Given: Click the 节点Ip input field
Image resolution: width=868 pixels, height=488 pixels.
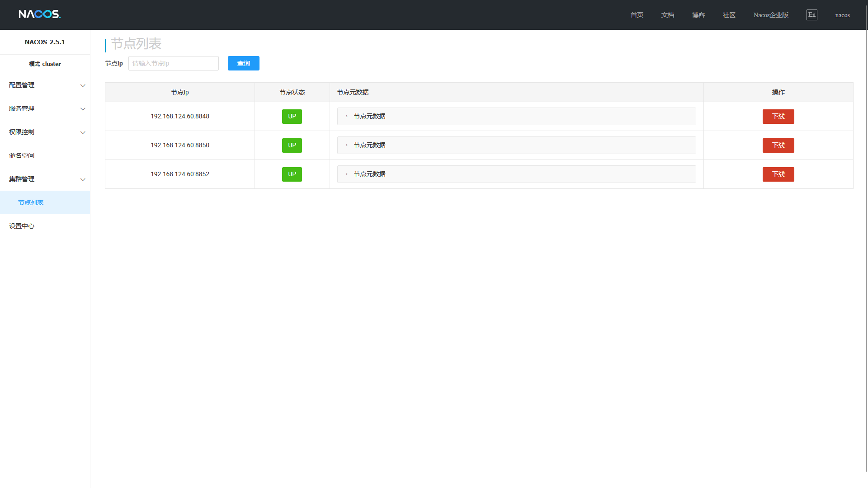Looking at the screenshot, I should (173, 63).
